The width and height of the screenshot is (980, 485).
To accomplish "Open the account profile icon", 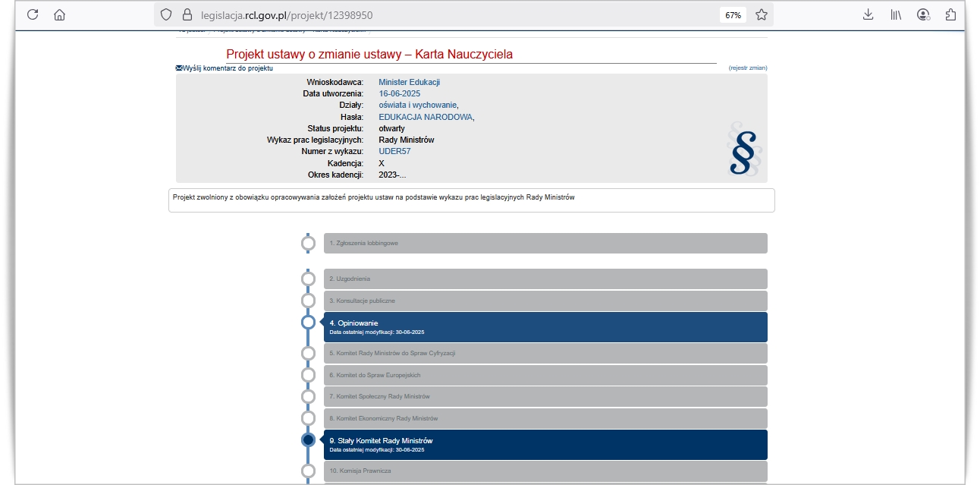I will [x=923, y=15].
